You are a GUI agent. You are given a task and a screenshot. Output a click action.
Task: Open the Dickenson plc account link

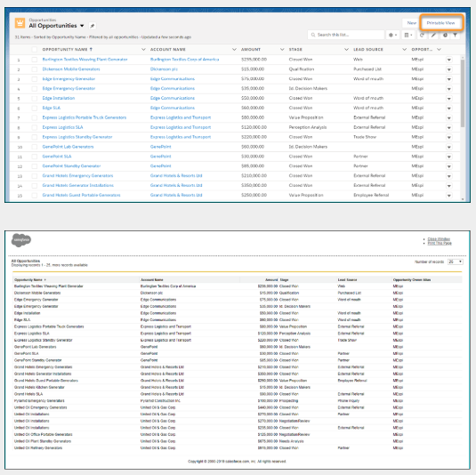164,69
